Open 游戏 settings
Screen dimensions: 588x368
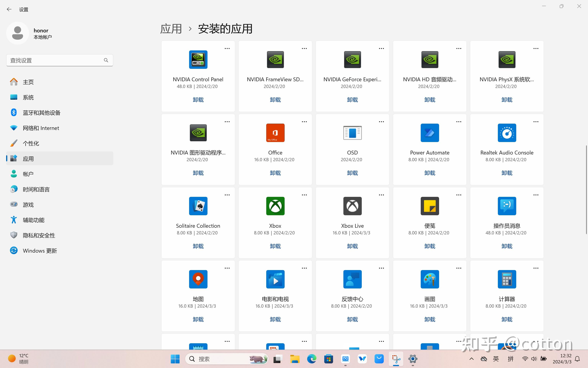[x=60, y=205]
